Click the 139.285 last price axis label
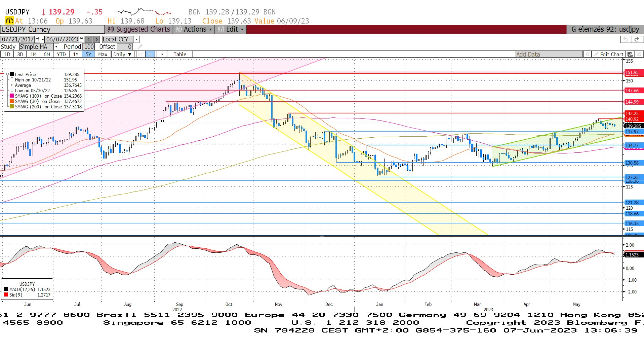The image size is (644, 349). click(x=633, y=126)
